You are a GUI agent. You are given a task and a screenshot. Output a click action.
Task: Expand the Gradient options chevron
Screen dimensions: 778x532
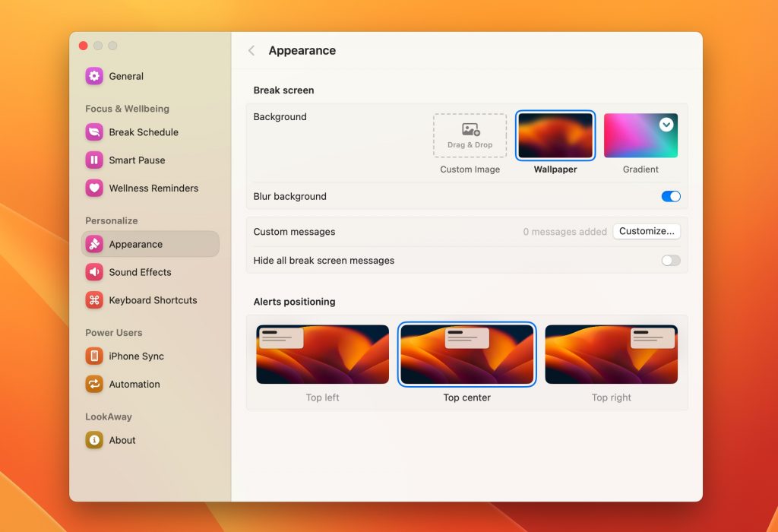pos(667,124)
